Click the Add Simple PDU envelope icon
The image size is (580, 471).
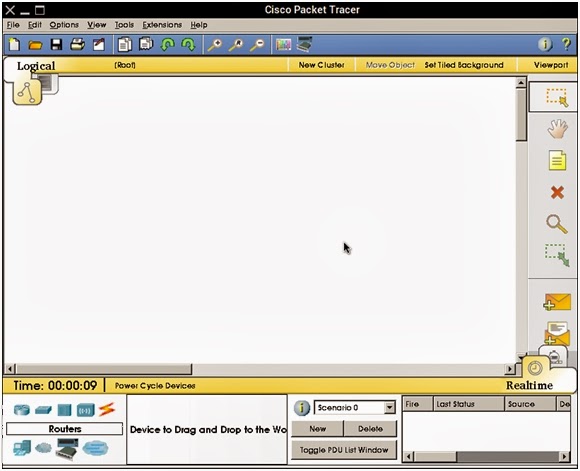(x=557, y=302)
